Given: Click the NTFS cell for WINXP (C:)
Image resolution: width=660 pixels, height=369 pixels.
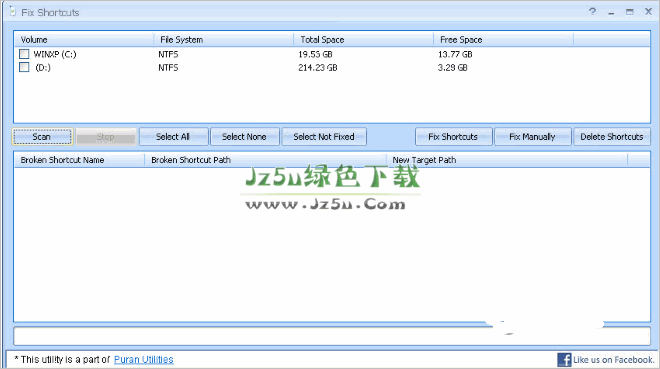Looking at the screenshot, I should tap(168, 54).
